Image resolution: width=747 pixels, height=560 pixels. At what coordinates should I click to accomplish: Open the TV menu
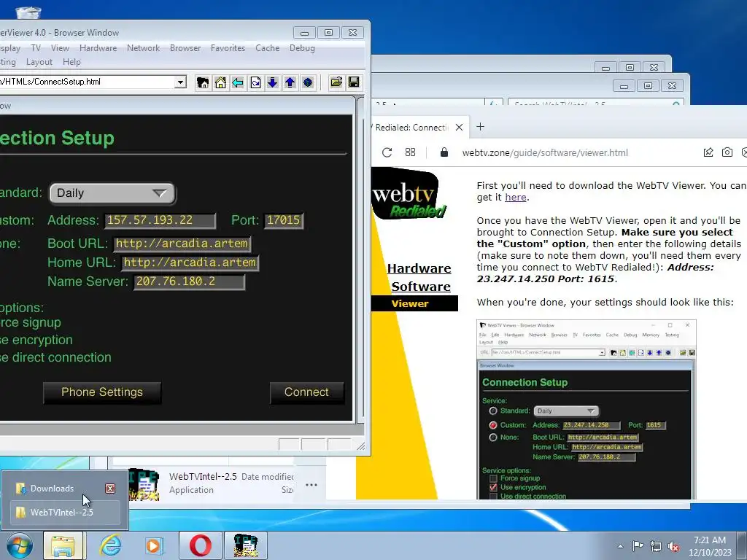tap(36, 48)
